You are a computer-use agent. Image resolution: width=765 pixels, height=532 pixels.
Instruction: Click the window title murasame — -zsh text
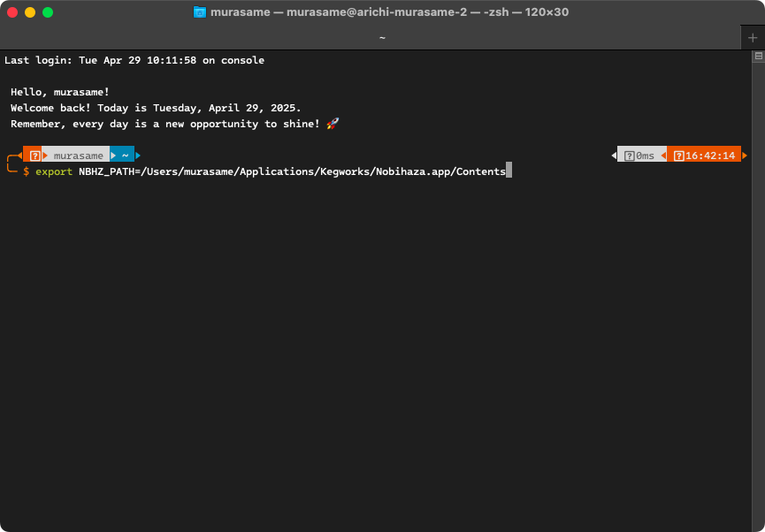[389, 12]
